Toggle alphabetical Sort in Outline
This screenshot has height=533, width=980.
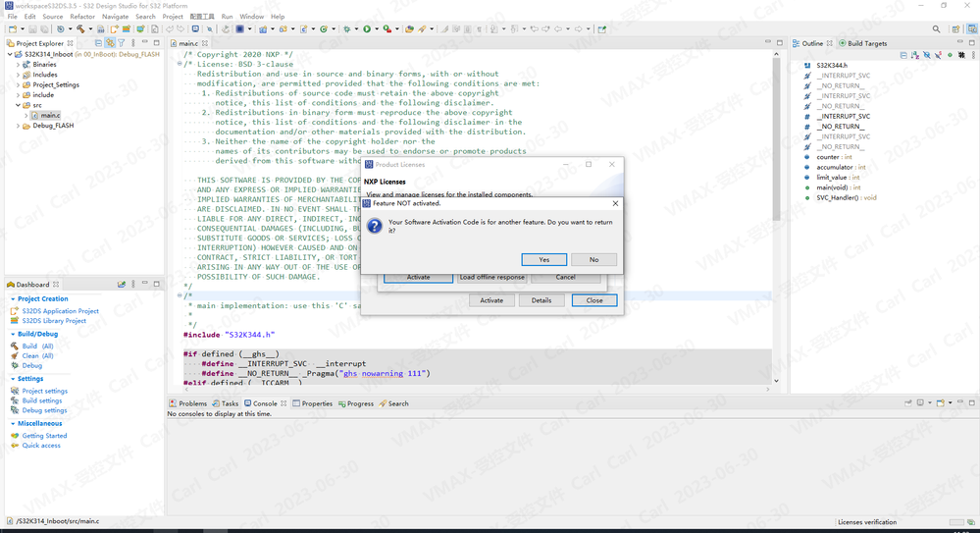click(x=915, y=55)
